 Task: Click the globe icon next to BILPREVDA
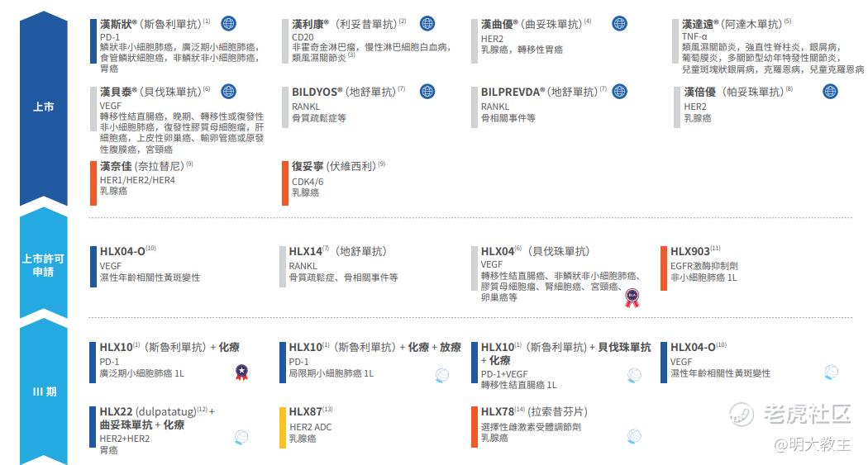click(619, 91)
